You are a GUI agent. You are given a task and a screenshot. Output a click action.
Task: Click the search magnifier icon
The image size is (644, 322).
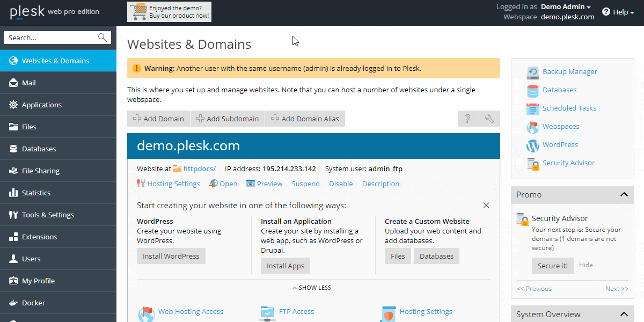[x=103, y=38]
